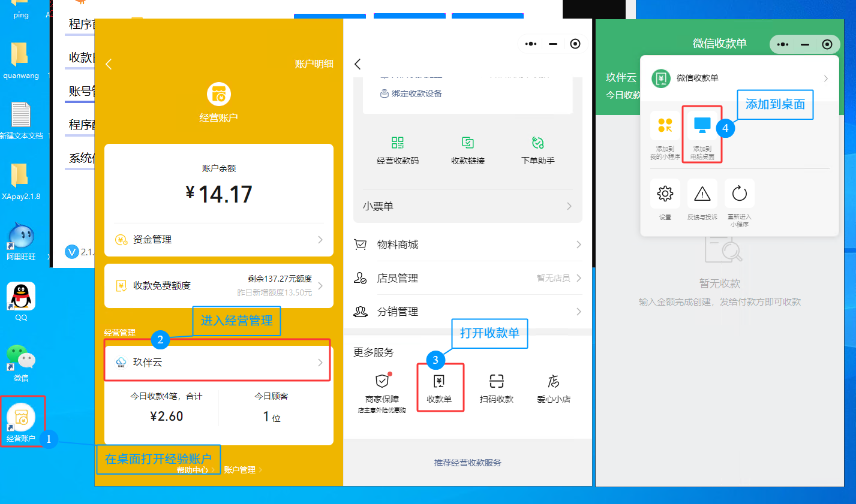Open the 玖伴云 business entry
The width and height of the screenshot is (856, 504).
tap(218, 362)
